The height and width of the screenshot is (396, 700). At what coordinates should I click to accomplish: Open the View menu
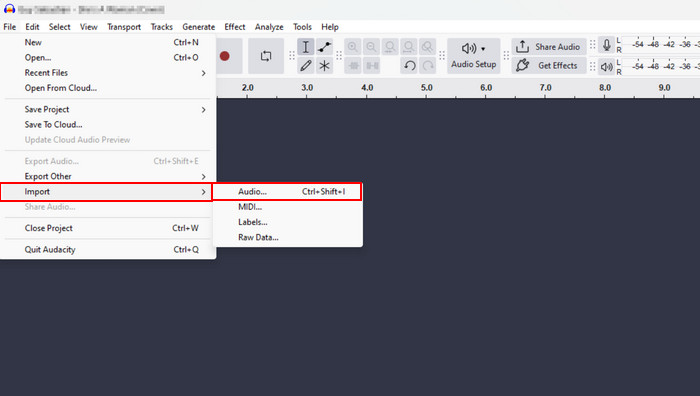(88, 27)
